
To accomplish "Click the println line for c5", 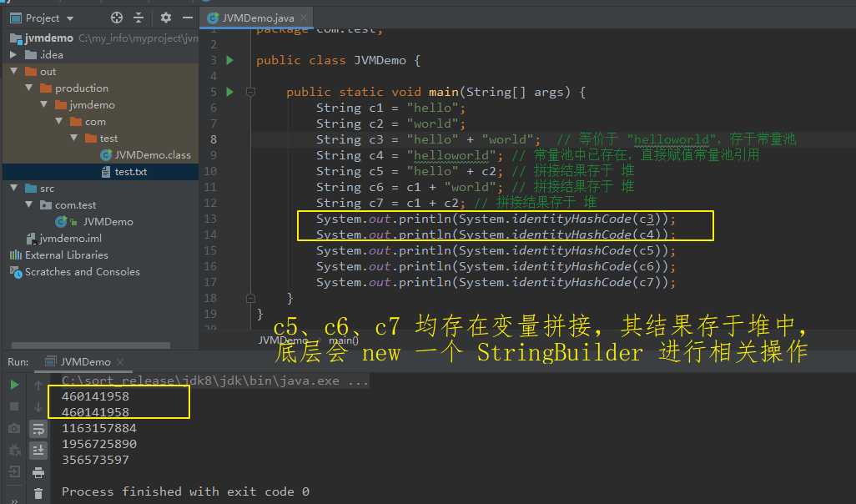I will (x=496, y=250).
